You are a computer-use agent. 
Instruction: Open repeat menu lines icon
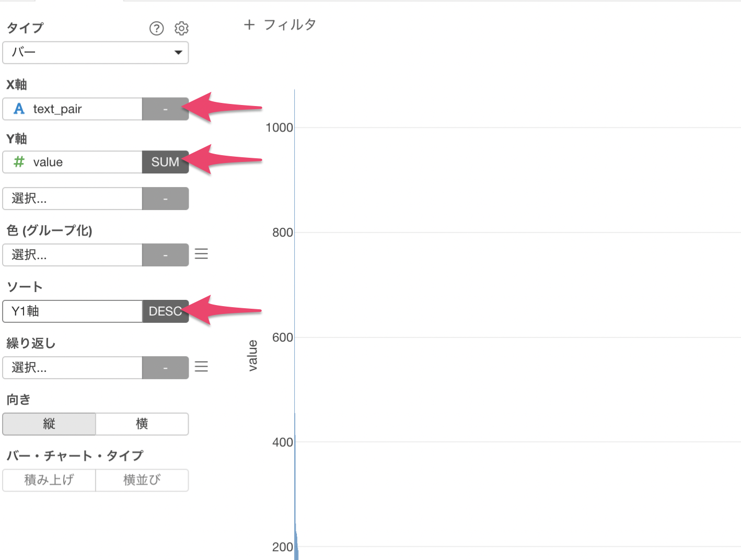click(x=201, y=367)
